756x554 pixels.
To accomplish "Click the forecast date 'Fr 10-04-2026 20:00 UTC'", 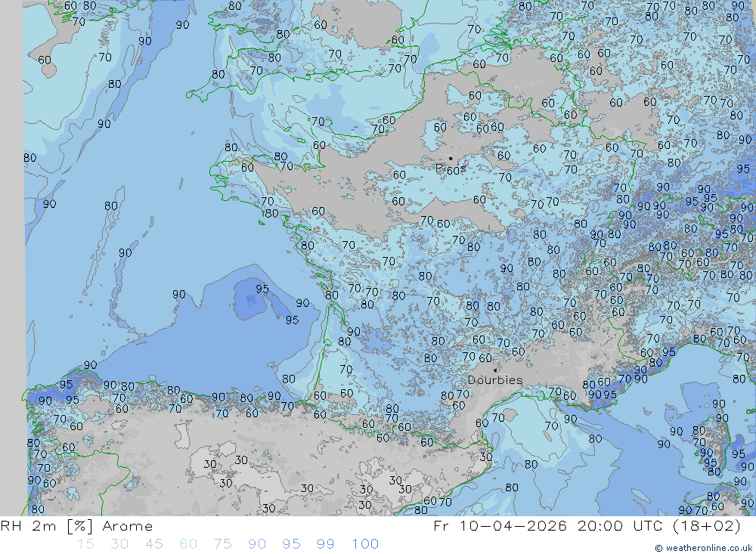I will [x=548, y=526].
